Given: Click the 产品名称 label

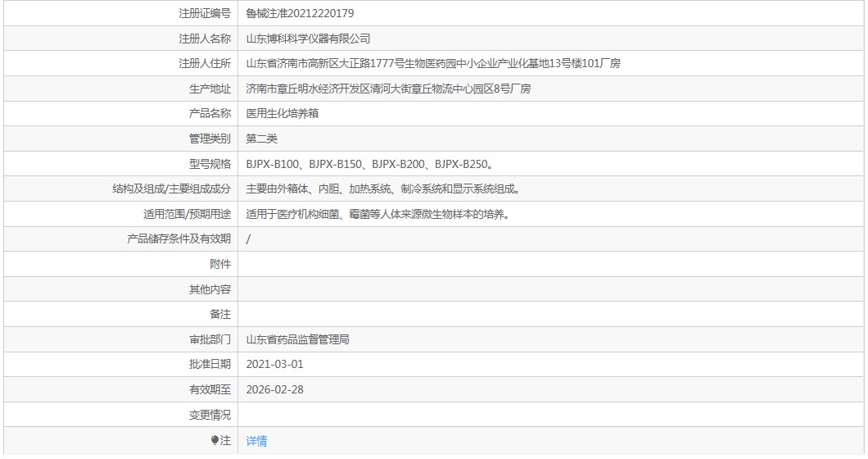Looking at the screenshot, I should click(x=210, y=114).
